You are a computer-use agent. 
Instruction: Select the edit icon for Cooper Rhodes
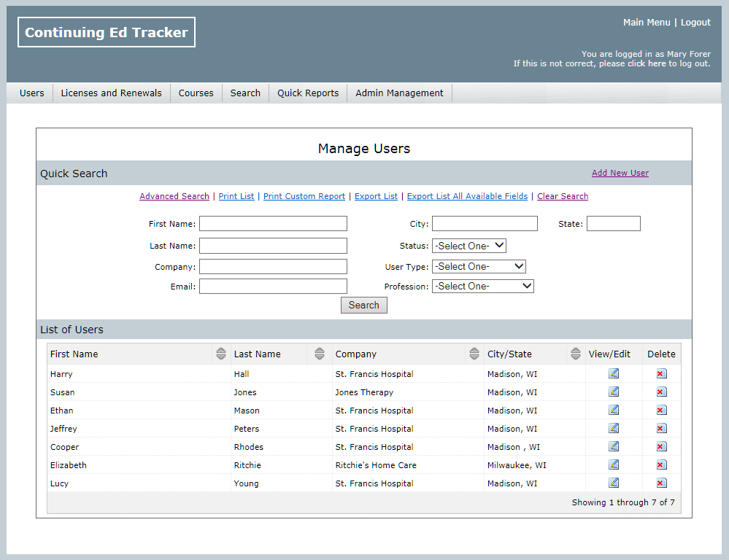pyautogui.click(x=613, y=446)
